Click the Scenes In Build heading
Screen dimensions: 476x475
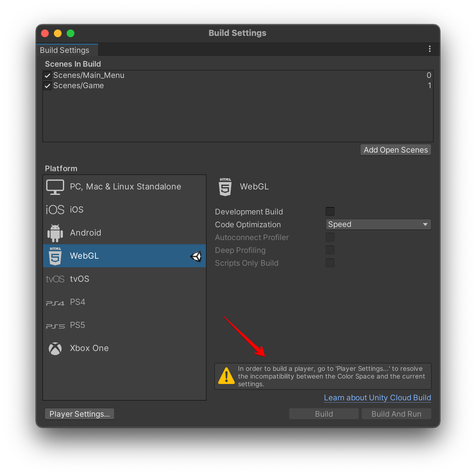[73, 64]
